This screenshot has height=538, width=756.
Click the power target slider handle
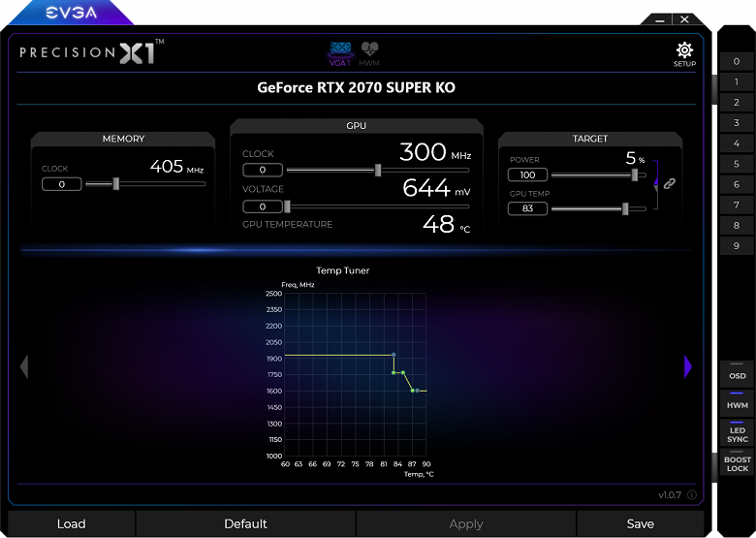pos(635,175)
